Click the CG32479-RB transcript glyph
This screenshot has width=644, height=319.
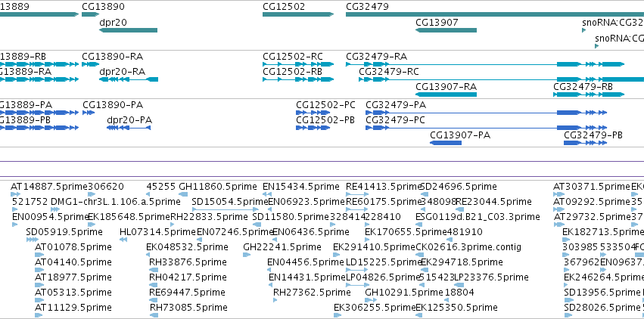589,94
